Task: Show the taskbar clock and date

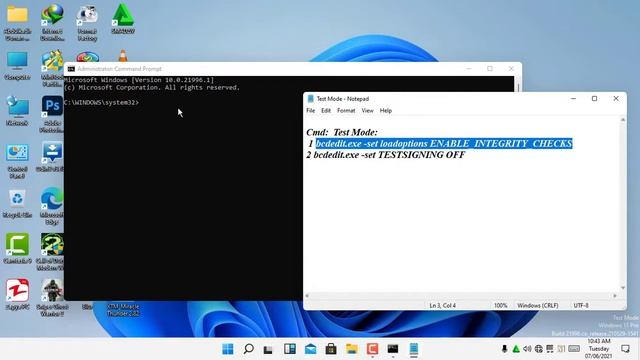Action: (x=599, y=349)
